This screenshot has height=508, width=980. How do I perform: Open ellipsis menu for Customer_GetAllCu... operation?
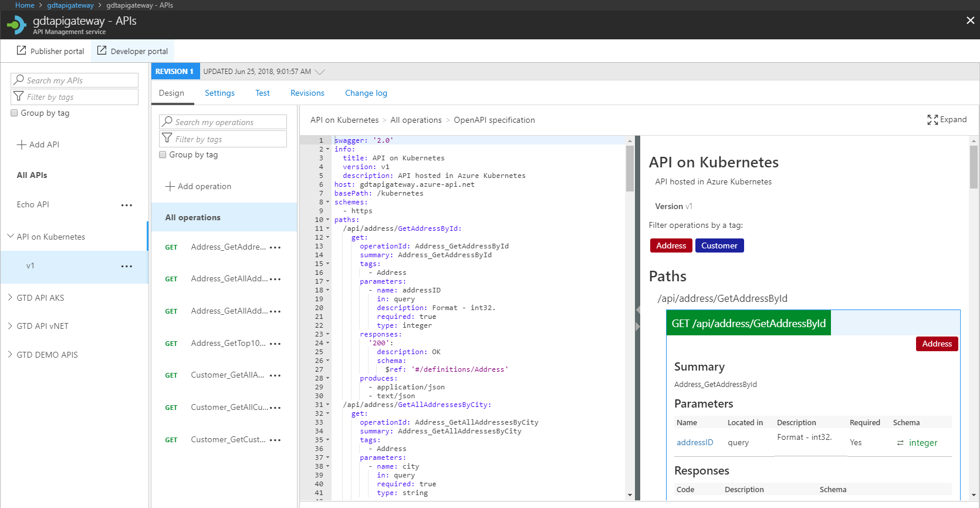point(275,408)
